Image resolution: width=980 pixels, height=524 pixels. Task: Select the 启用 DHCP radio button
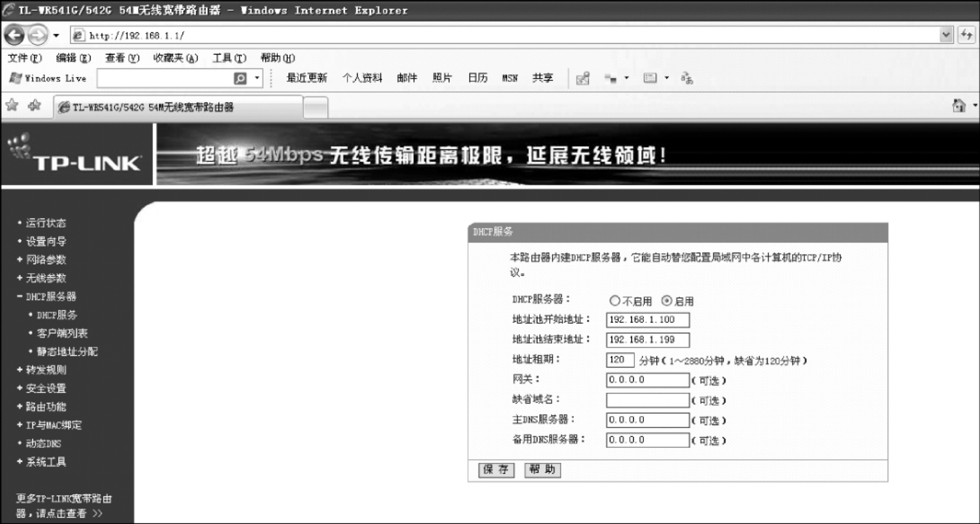[x=667, y=301]
